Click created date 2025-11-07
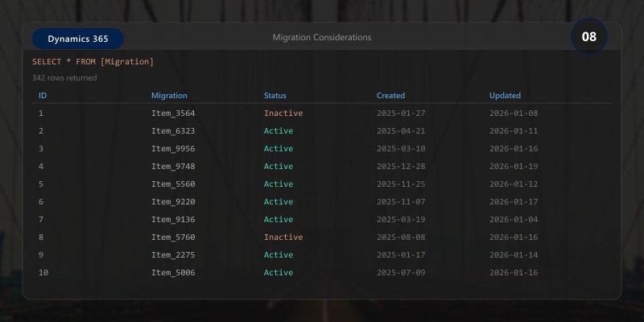The height and width of the screenshot is (322, 644). pos(401,201)
